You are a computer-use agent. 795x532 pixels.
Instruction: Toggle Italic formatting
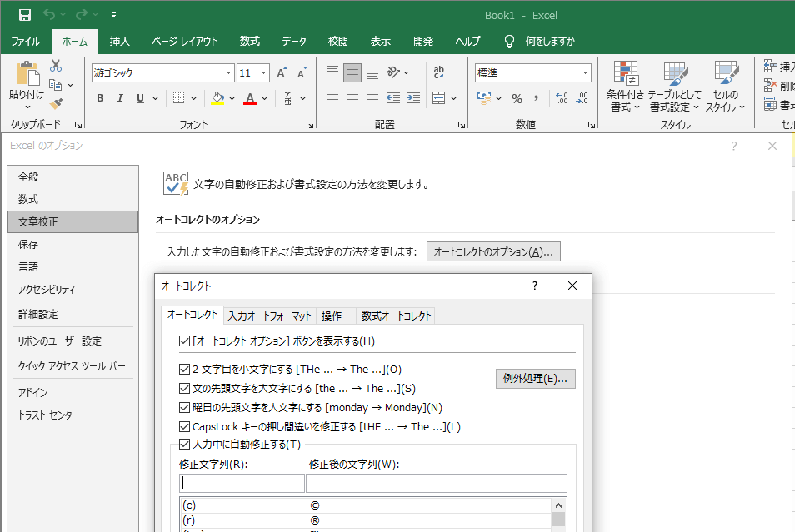(x=121, y=98)
